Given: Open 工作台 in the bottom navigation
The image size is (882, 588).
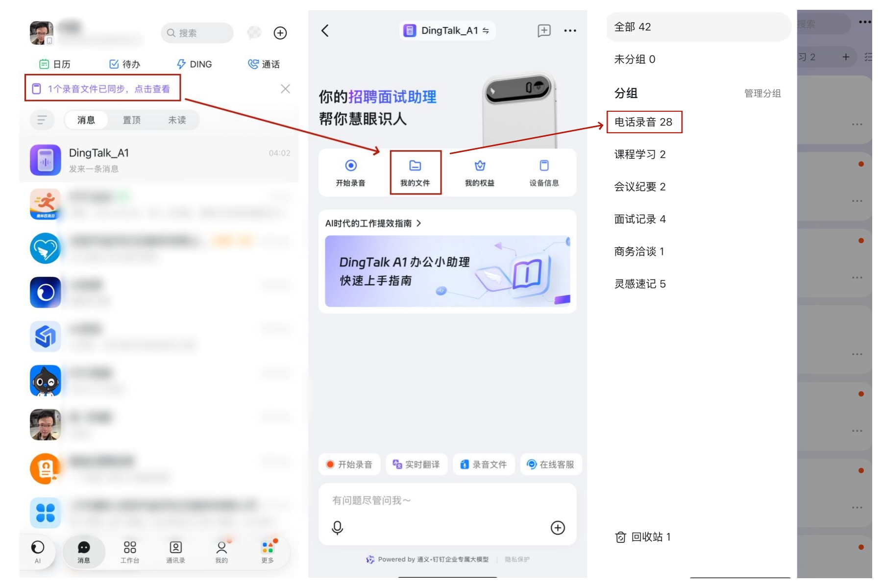Looking at the screenshot, I should pyautogui.click(x=130, y=551).
